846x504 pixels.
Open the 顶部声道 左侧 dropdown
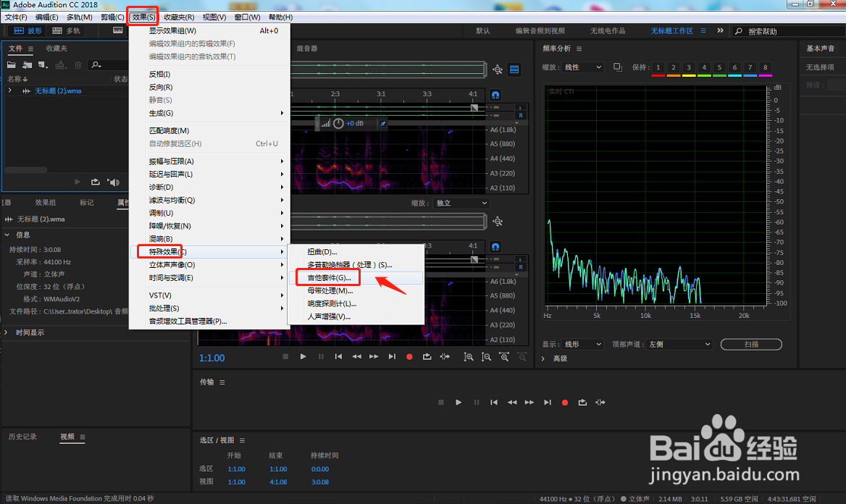[679, 344]
